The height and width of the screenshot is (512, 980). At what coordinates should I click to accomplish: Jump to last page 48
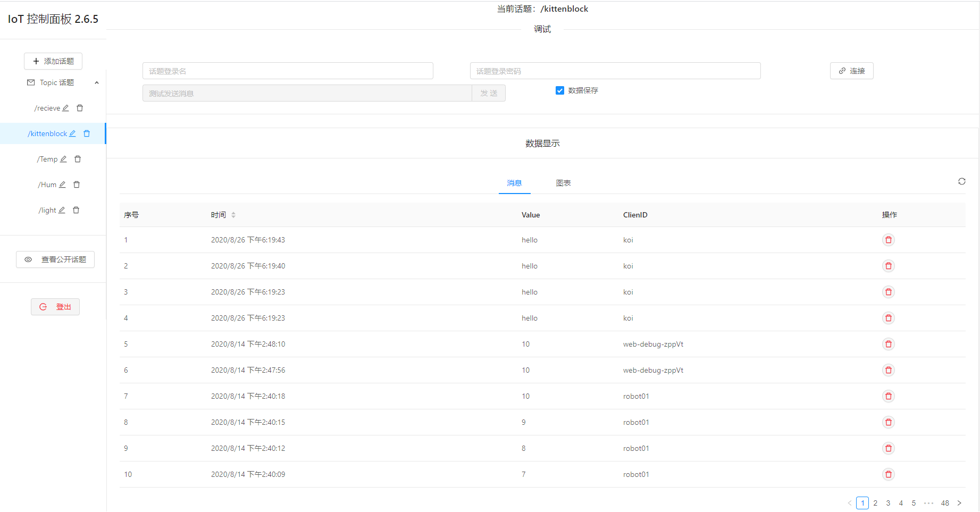click(945, 503)
